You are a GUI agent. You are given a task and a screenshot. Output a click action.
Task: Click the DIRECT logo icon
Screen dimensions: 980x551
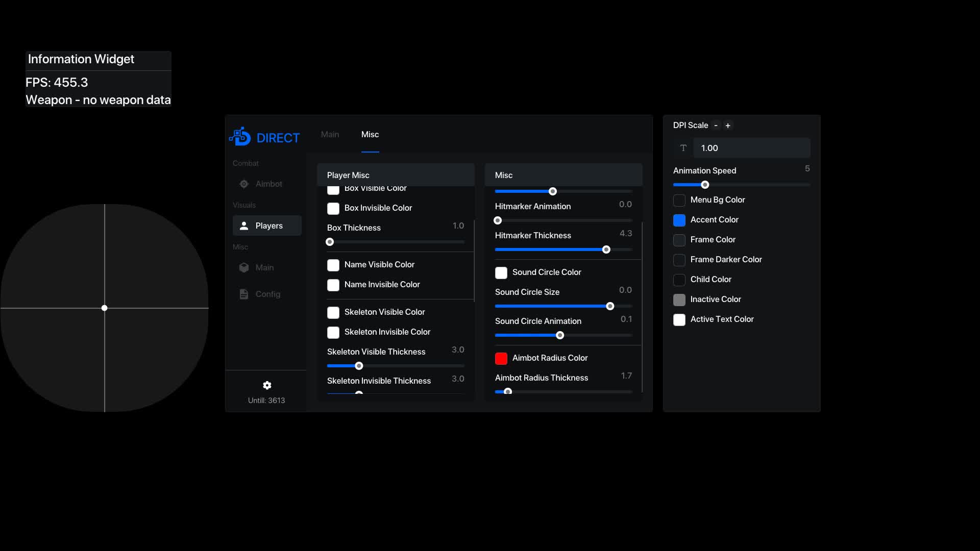(x=240, y=137)
